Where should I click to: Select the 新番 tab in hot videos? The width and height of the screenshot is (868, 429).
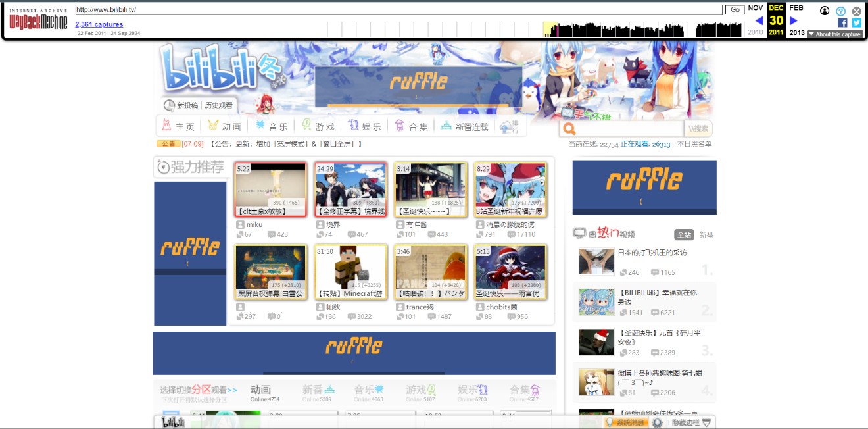tap(706, 234)
